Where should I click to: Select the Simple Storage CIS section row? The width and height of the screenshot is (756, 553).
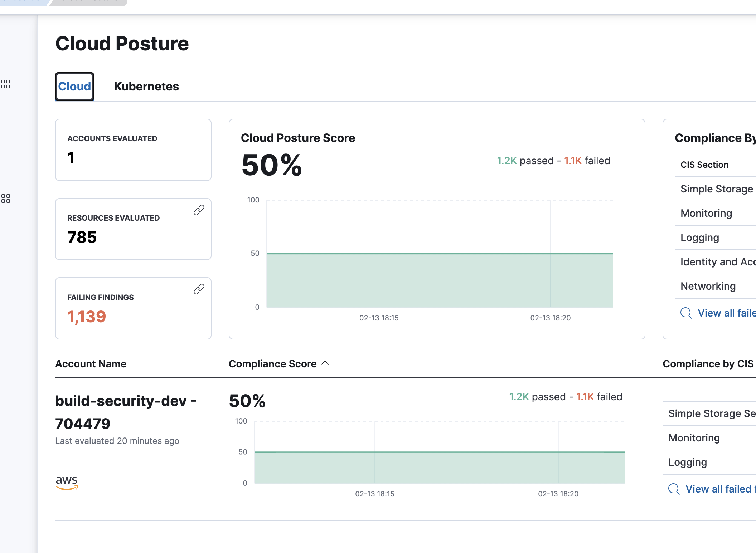click(x=716, y=189)
